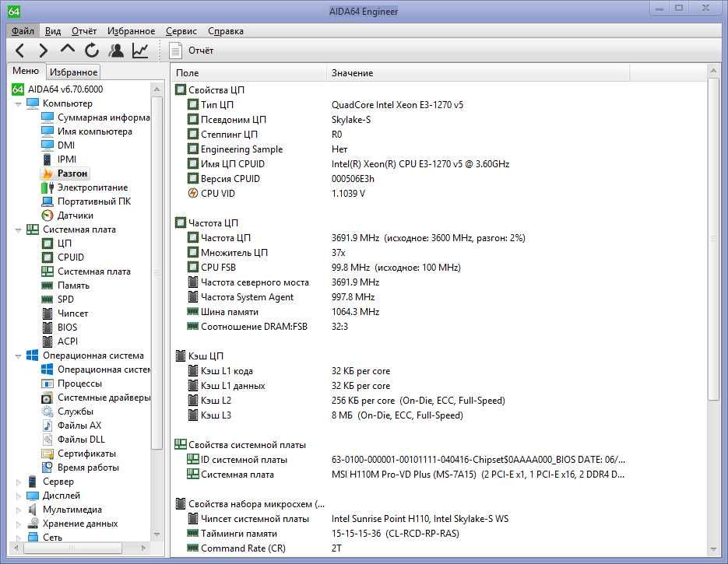Sort by the Поле column header
This screenshot has height=564, width=728.
coord(249,73)
